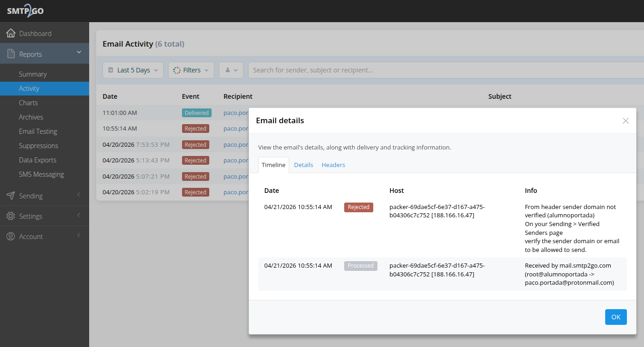Close the Email details dialog with X
Screen dimensions: 644x347
point(626,121)
